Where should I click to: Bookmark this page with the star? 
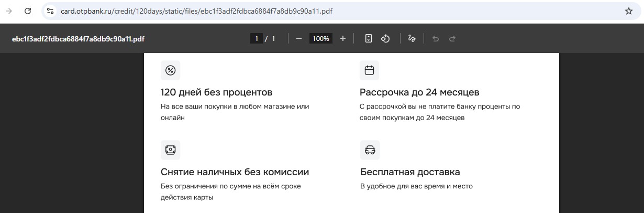pyautogui.click(x=629, y=11)
